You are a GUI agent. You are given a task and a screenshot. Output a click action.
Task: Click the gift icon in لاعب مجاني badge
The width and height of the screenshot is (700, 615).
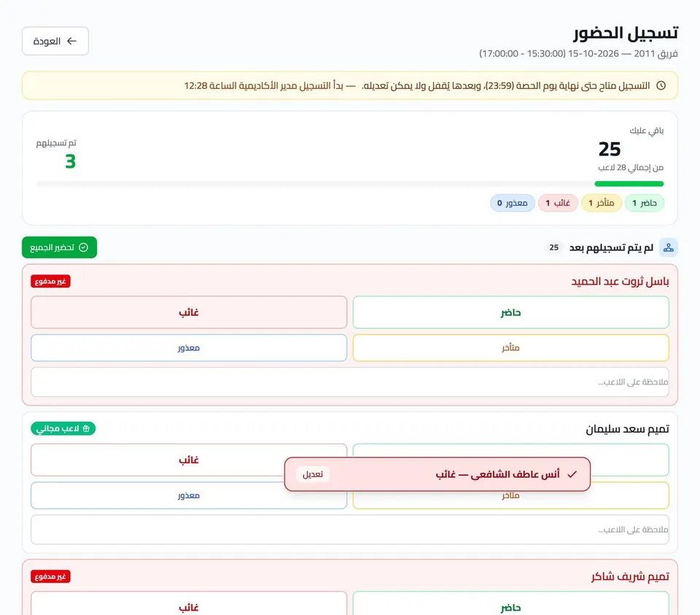[x=86, y=429]
